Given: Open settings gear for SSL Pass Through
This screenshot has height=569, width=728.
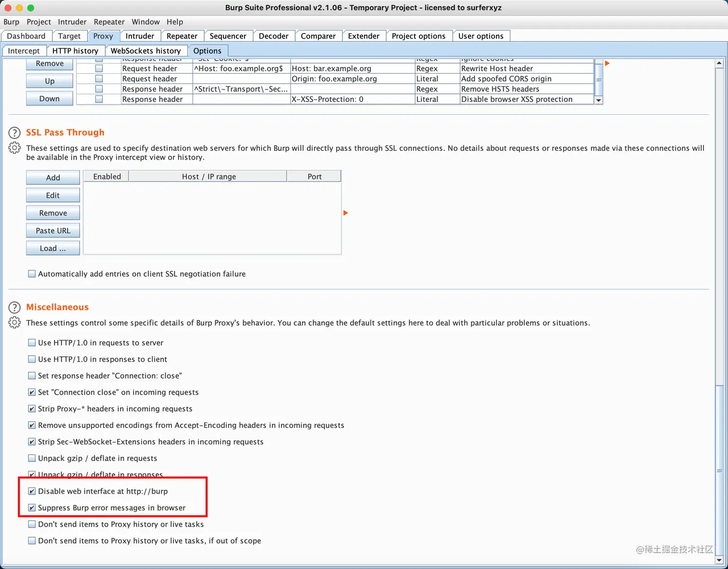Looking at the screenshot, I should coord(14,148).
